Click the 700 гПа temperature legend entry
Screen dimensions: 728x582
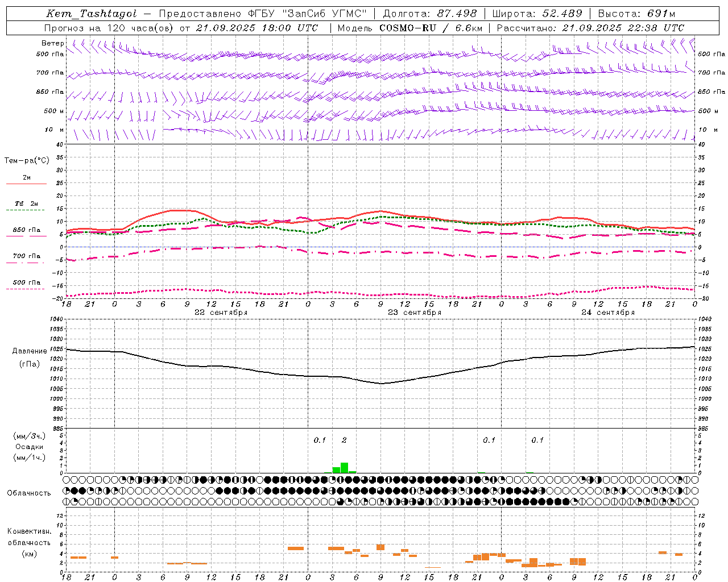[27, 256]
